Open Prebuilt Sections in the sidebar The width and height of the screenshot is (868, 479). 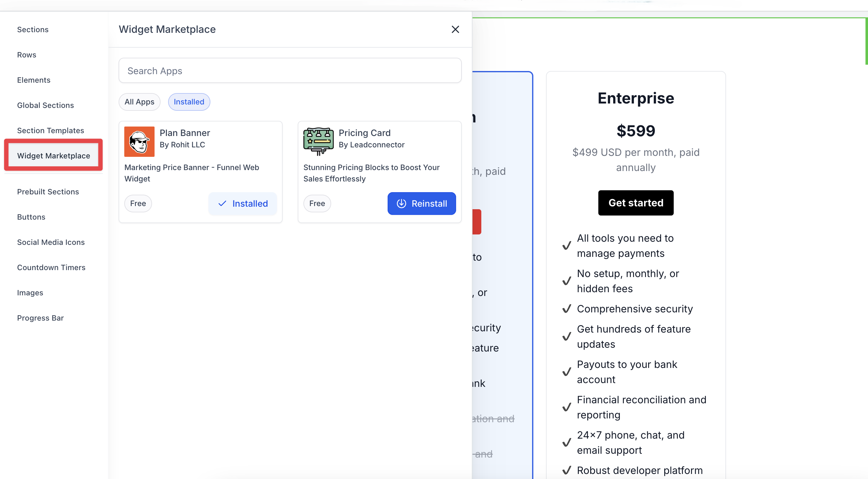click(48, 192)
